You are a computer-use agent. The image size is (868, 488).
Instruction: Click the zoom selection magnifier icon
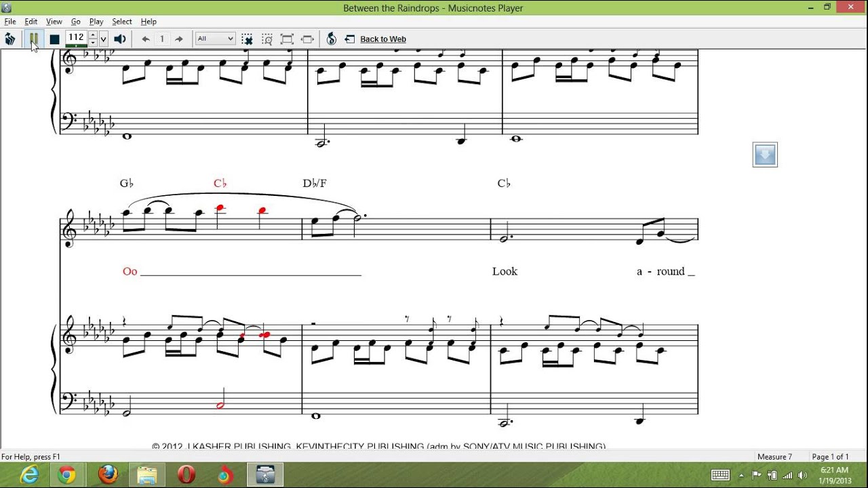(x=267, y=39)
